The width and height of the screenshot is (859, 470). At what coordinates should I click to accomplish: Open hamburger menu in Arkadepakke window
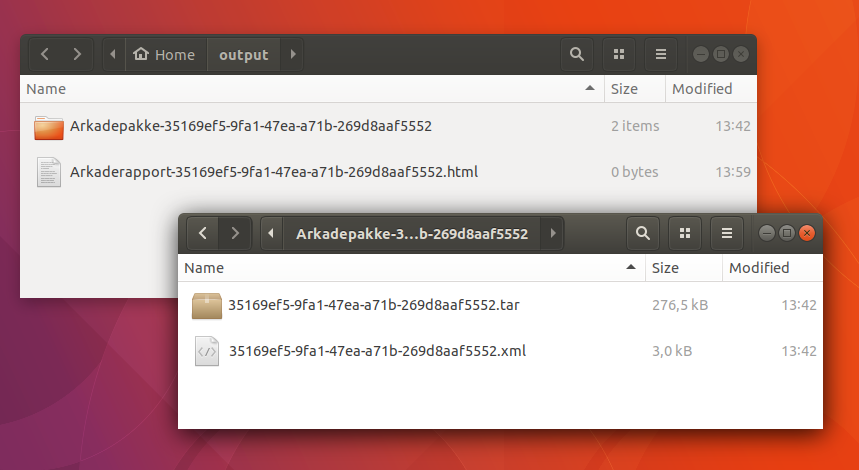727,233
